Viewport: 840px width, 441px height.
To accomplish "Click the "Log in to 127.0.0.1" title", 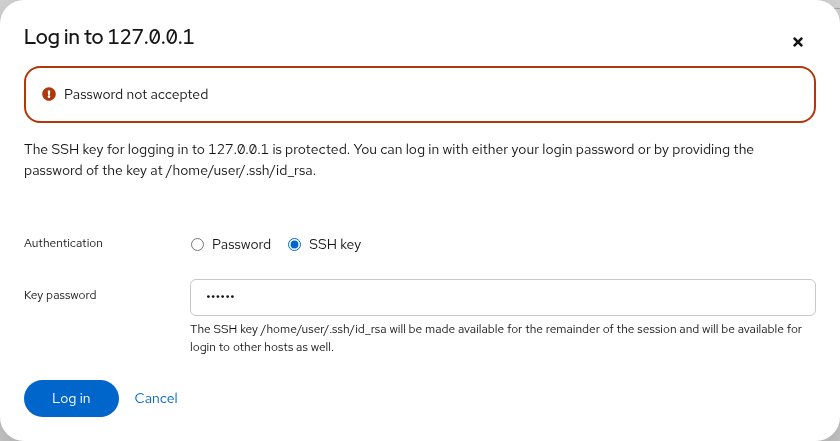I will [109, 37].
